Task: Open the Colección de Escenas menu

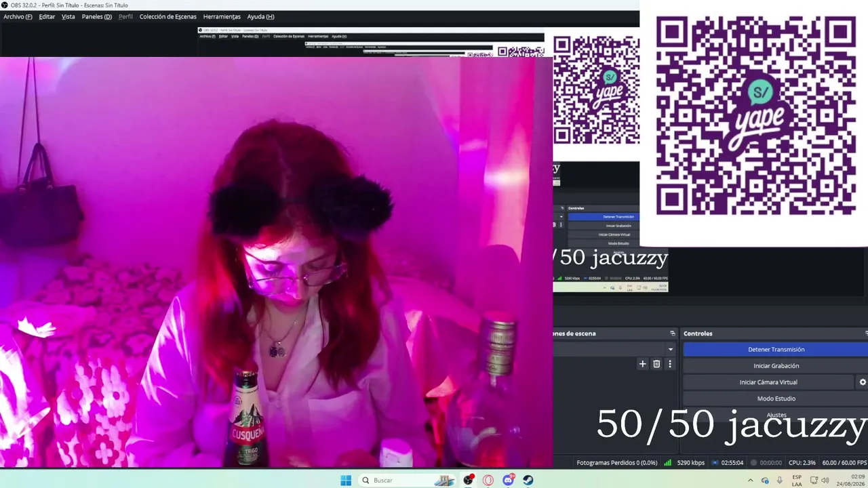Action: tap(168, 16)
